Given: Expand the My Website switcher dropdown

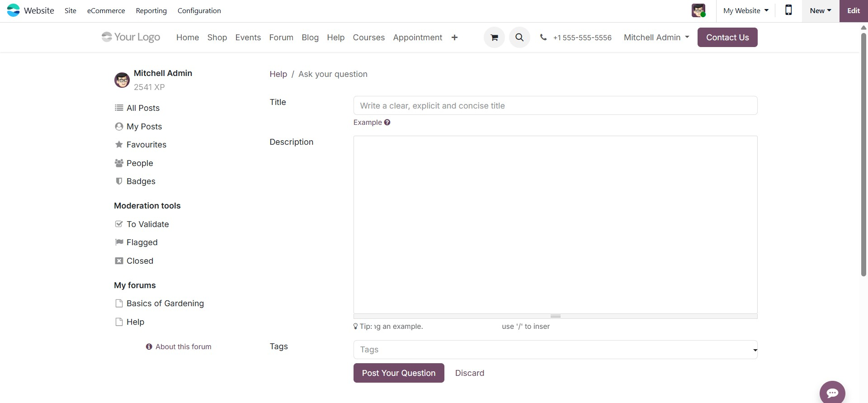Looking at the screenshot, I should click(745, 10).
